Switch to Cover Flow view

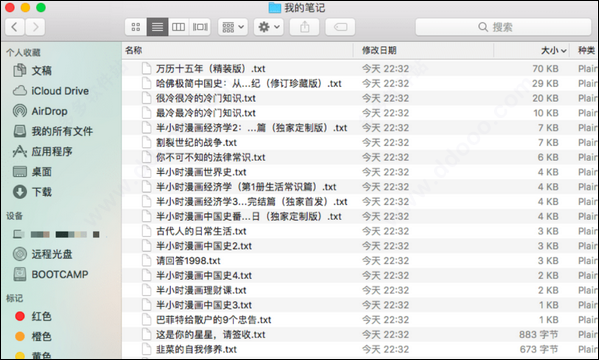[200, 27]
